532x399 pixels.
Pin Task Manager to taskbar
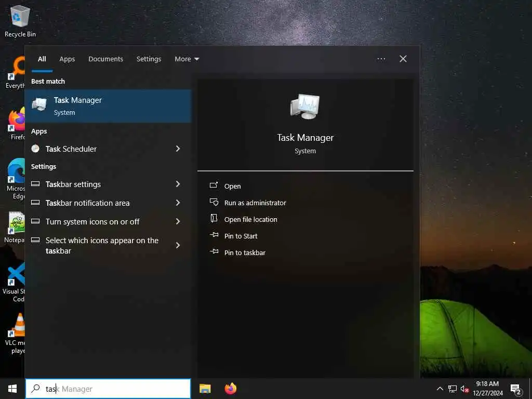tap(245, 252)
